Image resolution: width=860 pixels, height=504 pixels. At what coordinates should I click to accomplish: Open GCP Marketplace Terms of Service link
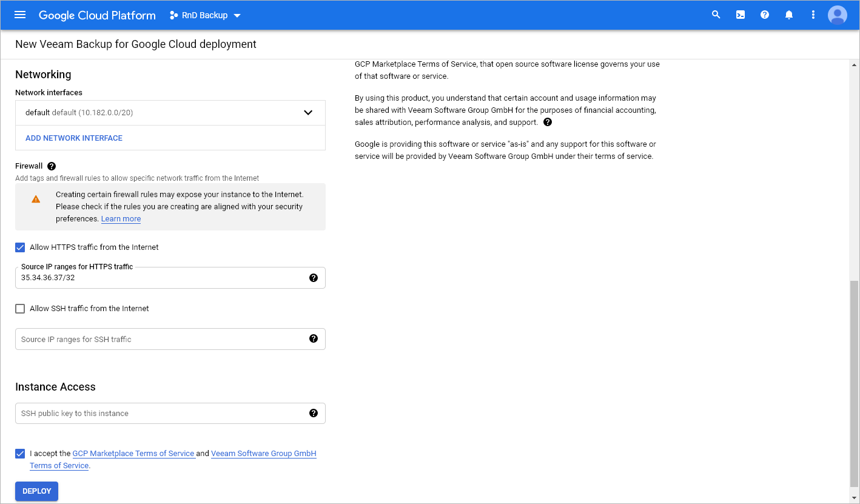tap(133, 454)
